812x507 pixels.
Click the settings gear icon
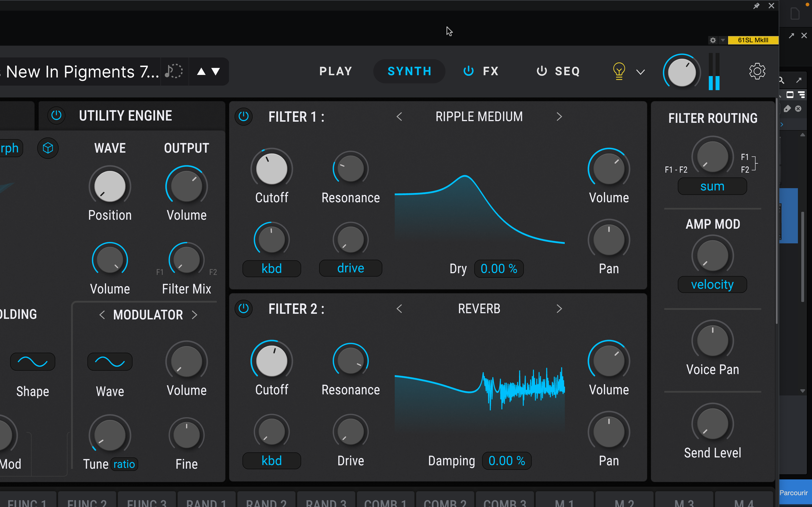tap(757, 71)
